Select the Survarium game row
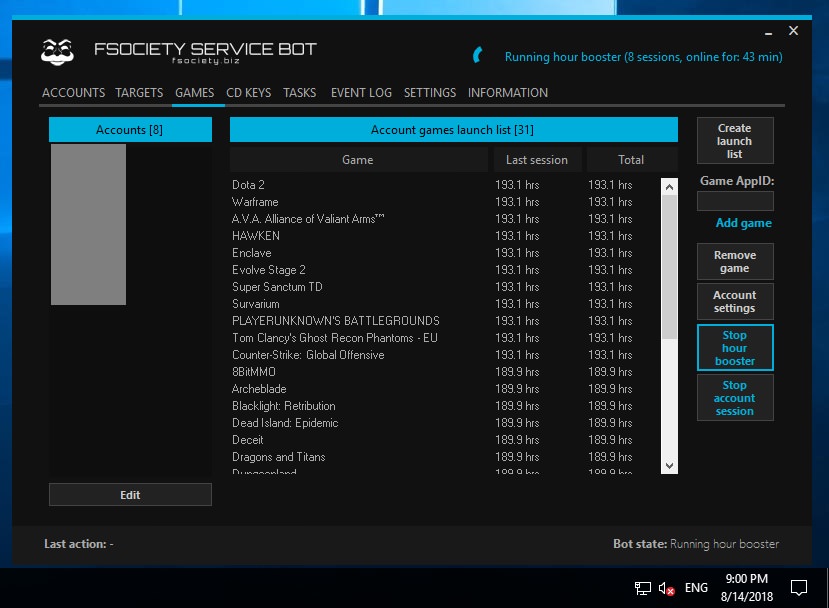Screen dimensions: 829x608 click(444, 304)
